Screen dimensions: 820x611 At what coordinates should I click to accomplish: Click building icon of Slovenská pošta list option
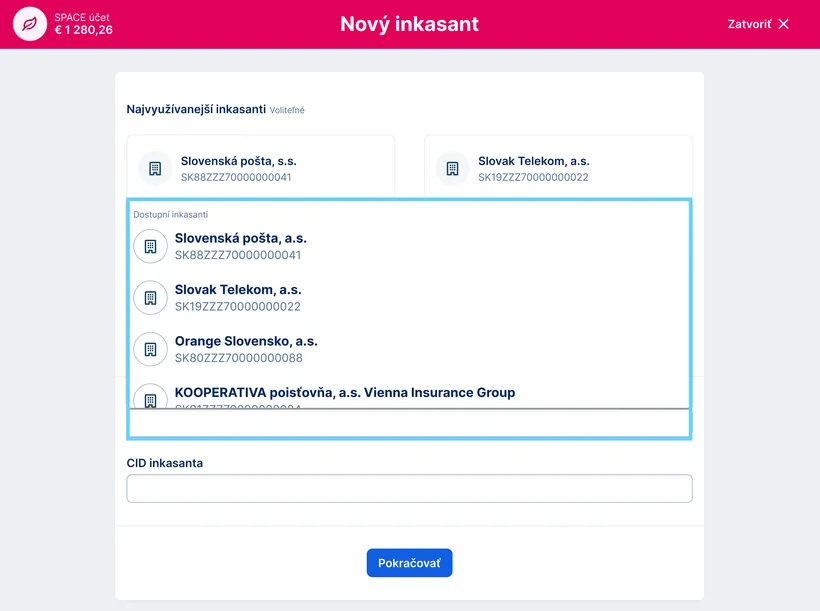pyautogui.click(x=150, y=246)
